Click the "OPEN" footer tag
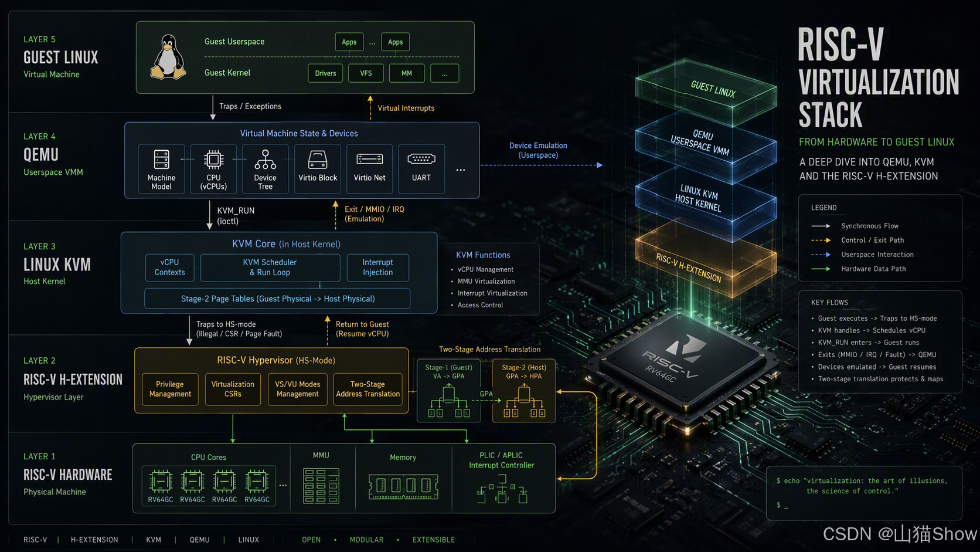980x552 pixels. 311,540
